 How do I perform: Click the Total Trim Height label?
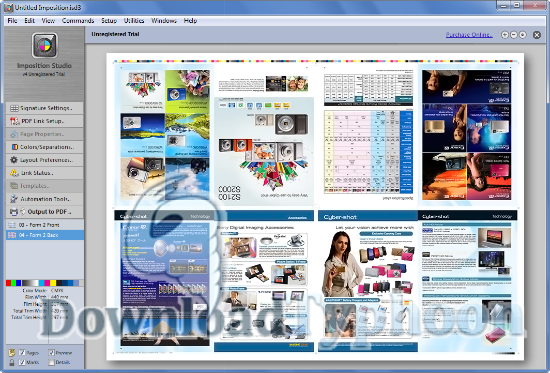coord(29,317)
